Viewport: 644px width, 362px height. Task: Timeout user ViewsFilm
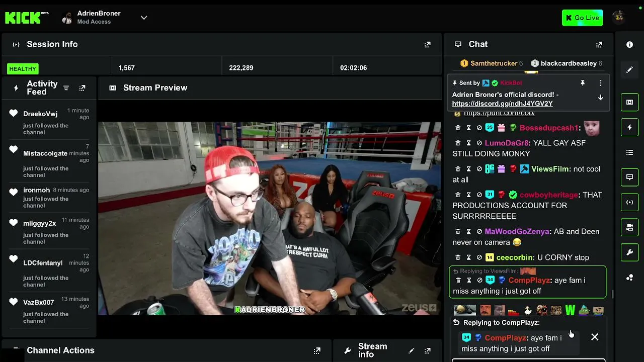click(x=468, y=169)
